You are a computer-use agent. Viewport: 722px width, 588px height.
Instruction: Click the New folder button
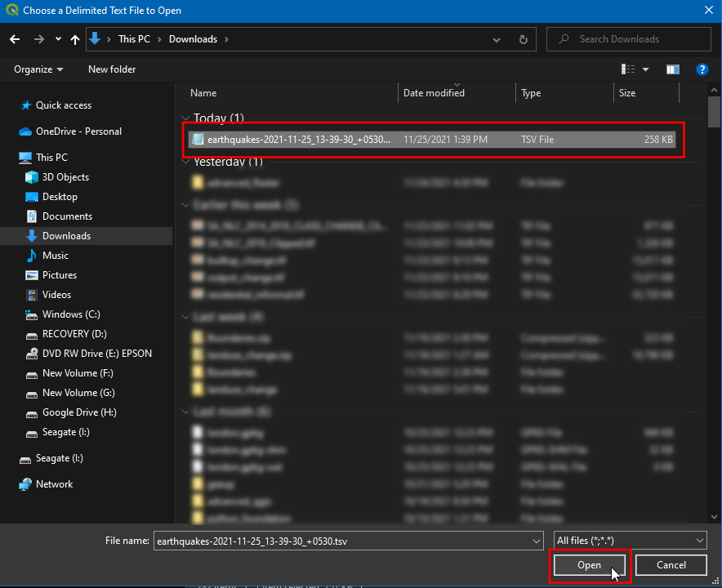[112, 69]
